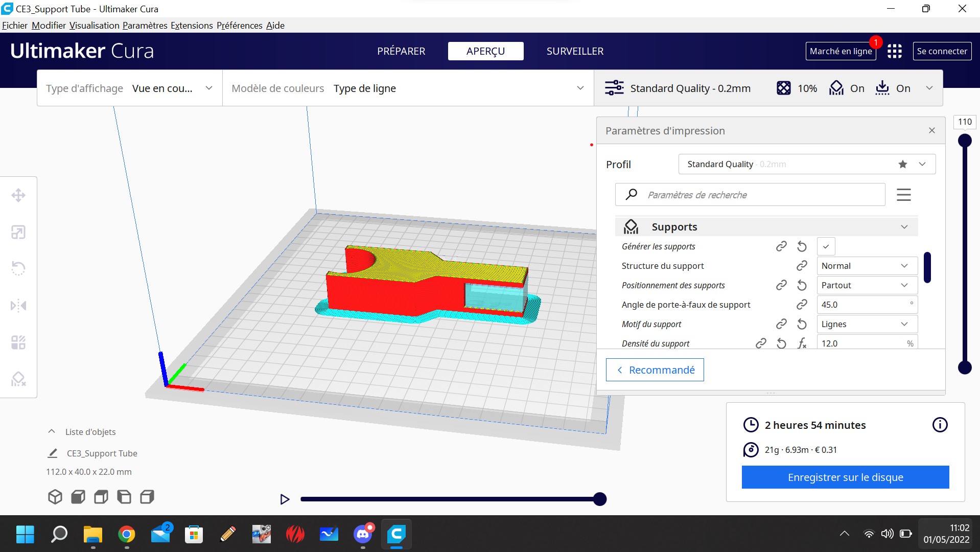Open the Extensions menu

[192, 26]
